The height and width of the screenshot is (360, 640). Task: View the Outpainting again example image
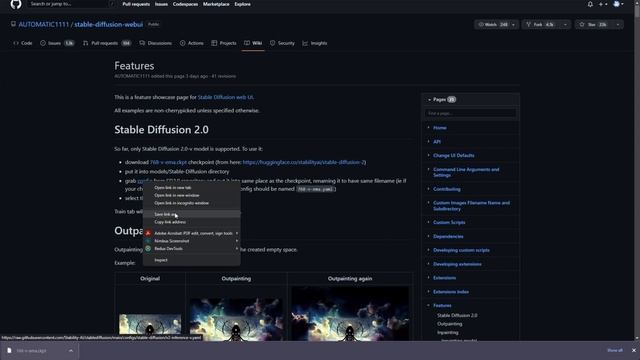(x=350, y=313)
